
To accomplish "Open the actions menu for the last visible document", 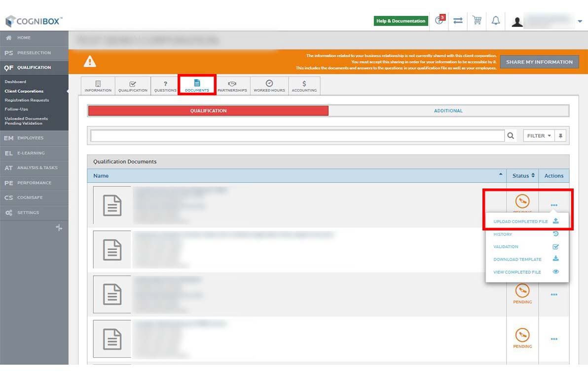I will pos(554,339).
